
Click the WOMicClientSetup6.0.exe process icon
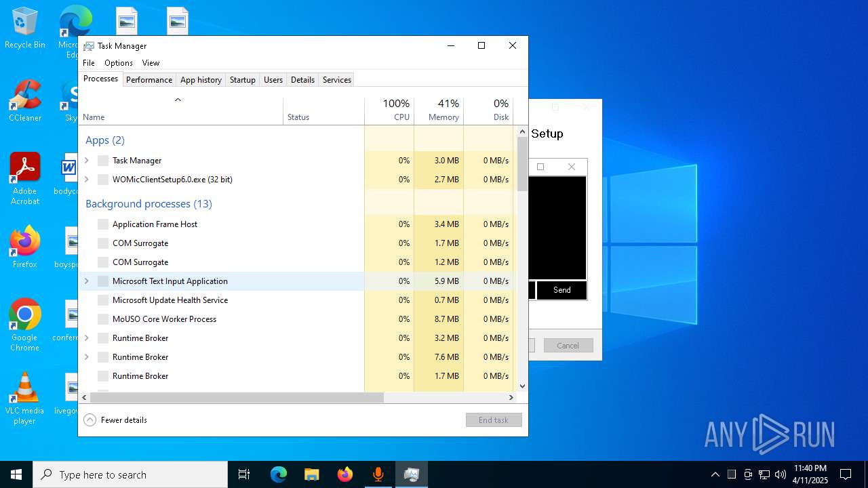click(x=103, y=180)
